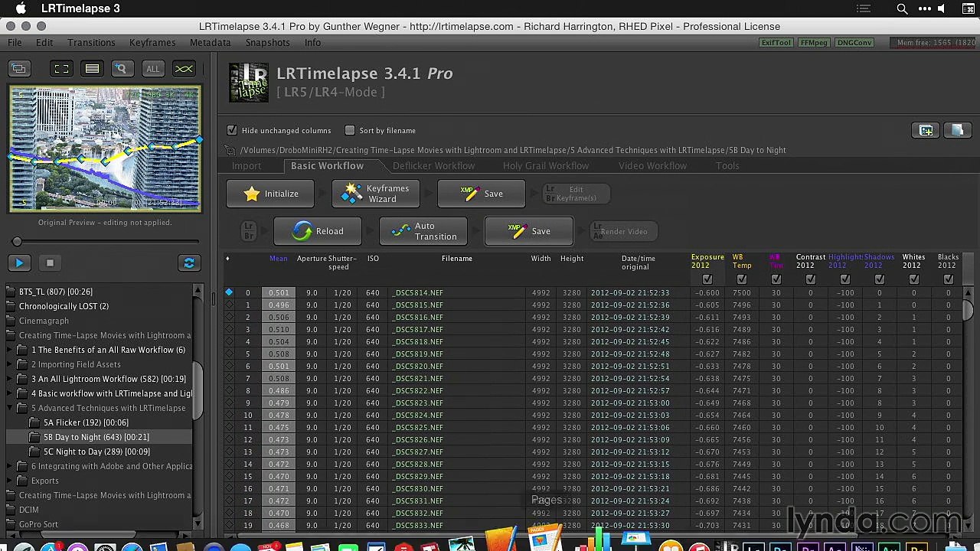
Task: Expand the Exports folder
Action: 11,481
